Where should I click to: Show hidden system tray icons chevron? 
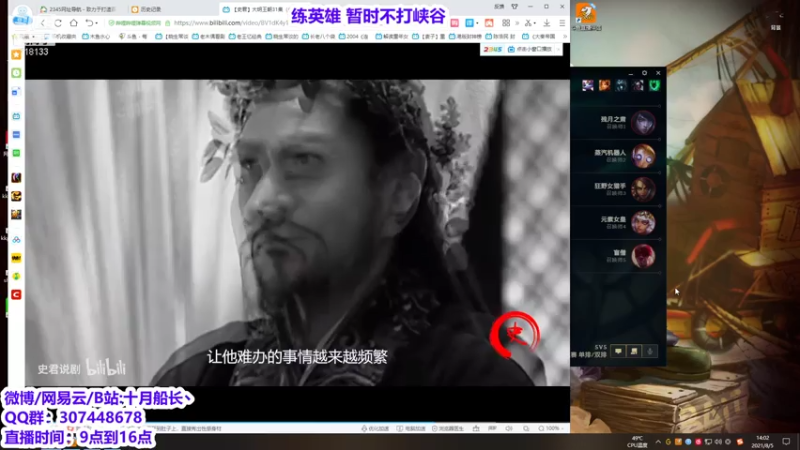tap(658, 442)
